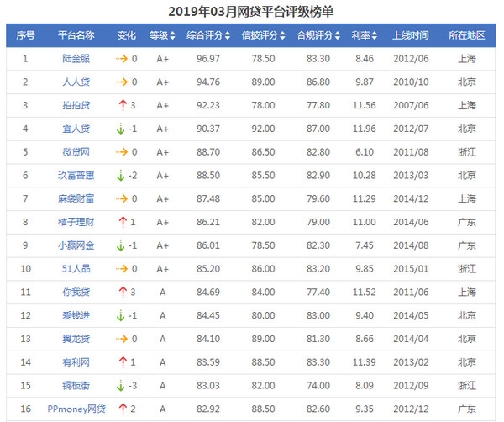504x422 pixels.
Task: Open the 宜人贷 platform link
Action: pyautogui.click(x=76, y=129)
